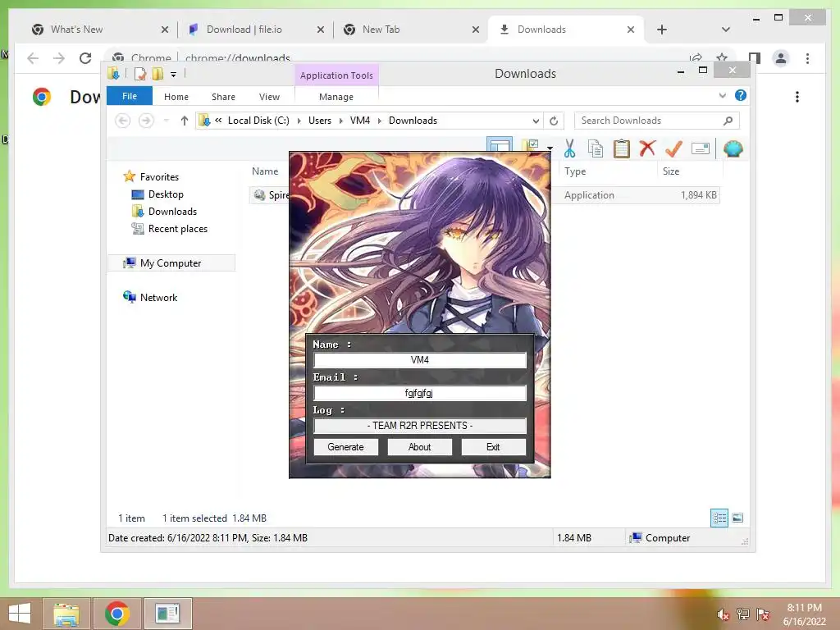Open the Share ribbon tab
Viewport: 840px width, 630px height.
pos(223,97)
